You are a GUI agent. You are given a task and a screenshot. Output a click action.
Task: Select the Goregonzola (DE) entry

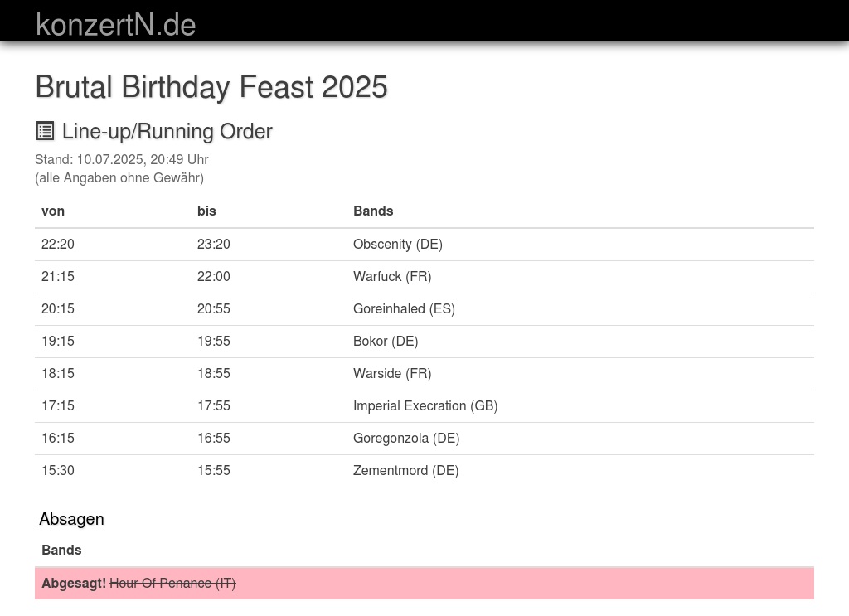coord(406,438)
